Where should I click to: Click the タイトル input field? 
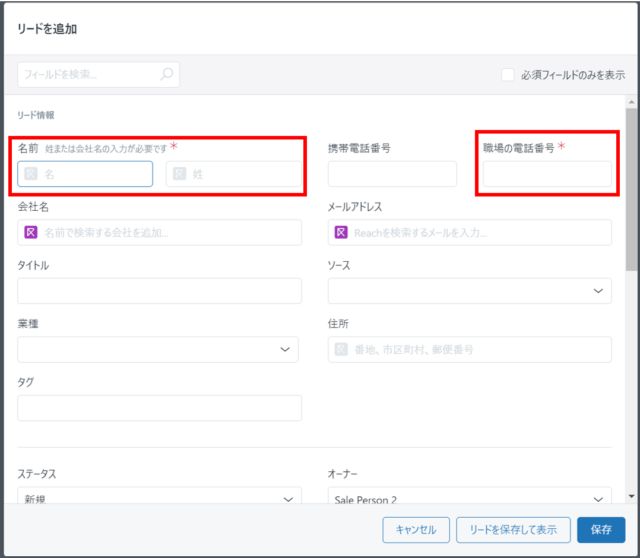[160, 291]
